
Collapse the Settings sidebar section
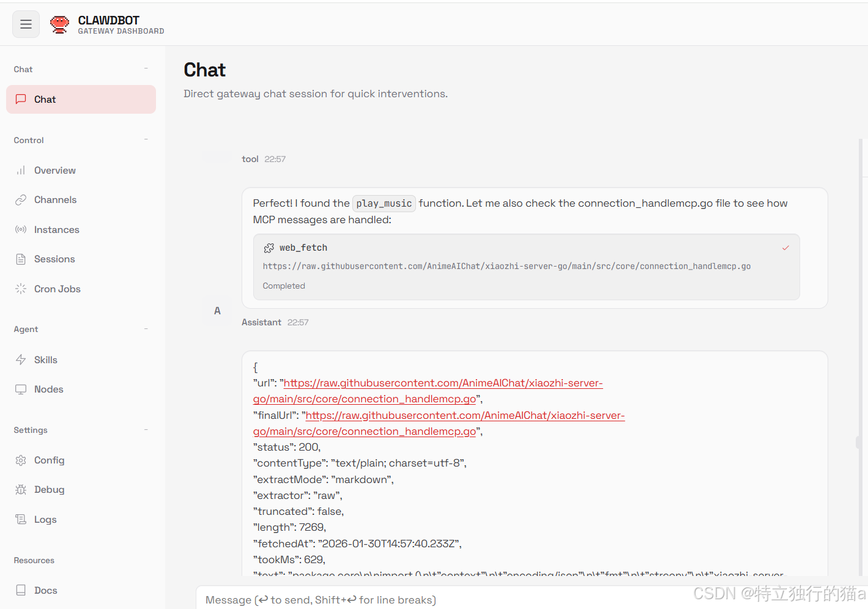click(146, 430)
